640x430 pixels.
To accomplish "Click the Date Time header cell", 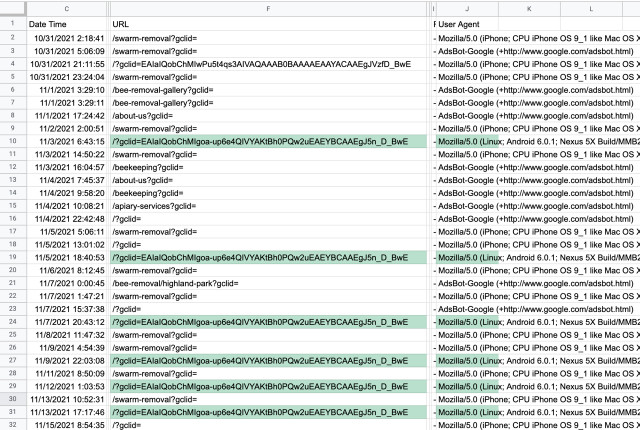I will point(67,22).
